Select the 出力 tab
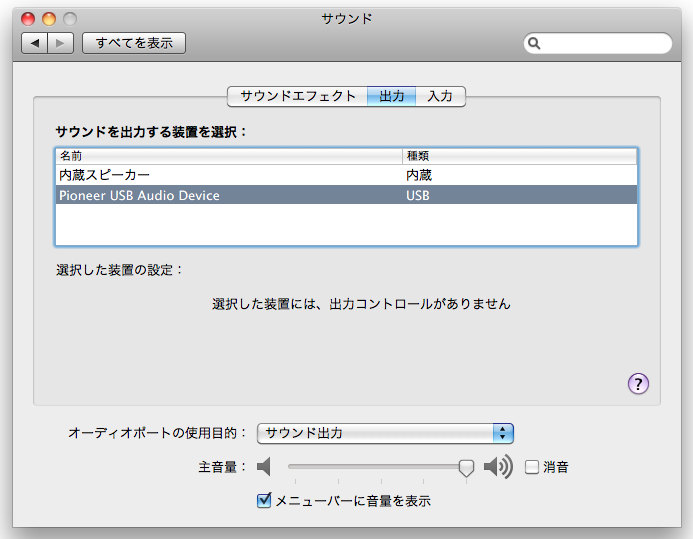Viewport: 693px width, 539px height. pyautogui.click(x=391, y=96)
